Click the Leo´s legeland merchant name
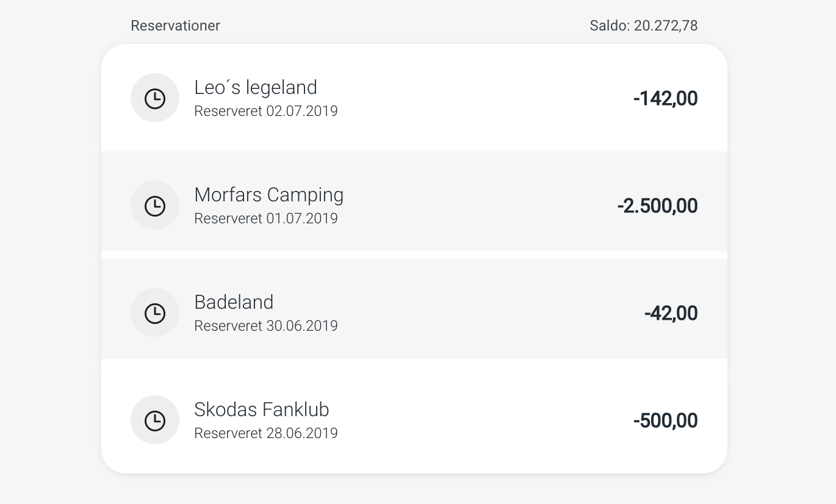 coord(256,87)
